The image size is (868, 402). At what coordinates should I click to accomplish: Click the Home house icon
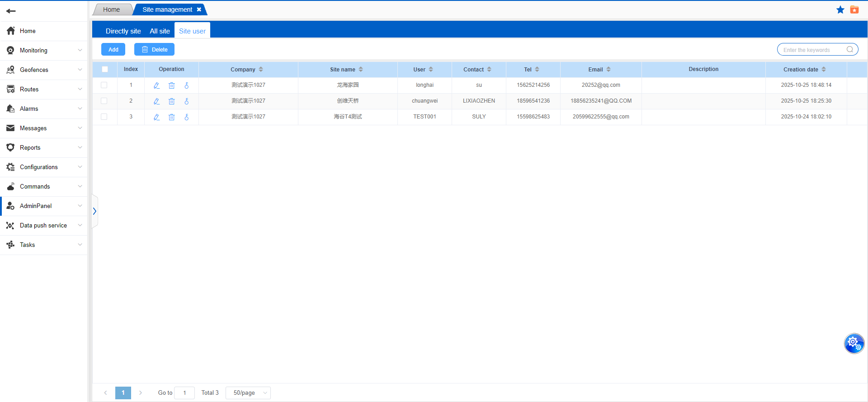coord(11,31)
